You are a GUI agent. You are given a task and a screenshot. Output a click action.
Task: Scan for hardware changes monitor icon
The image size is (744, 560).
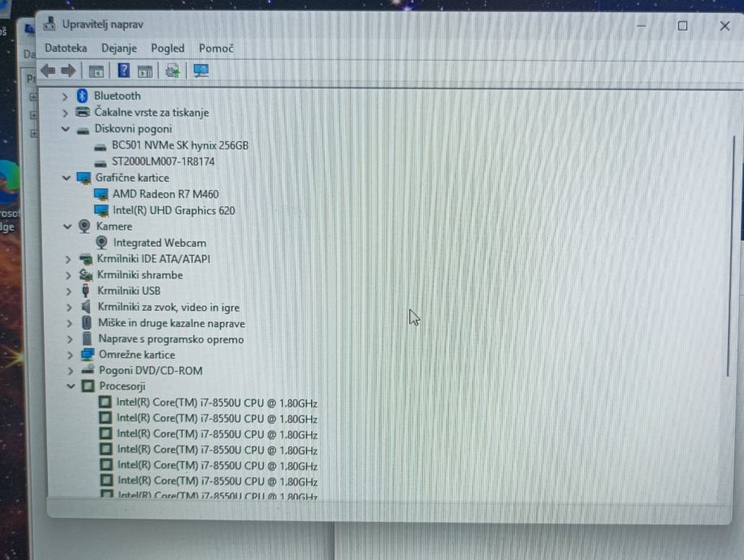[201, 71]
